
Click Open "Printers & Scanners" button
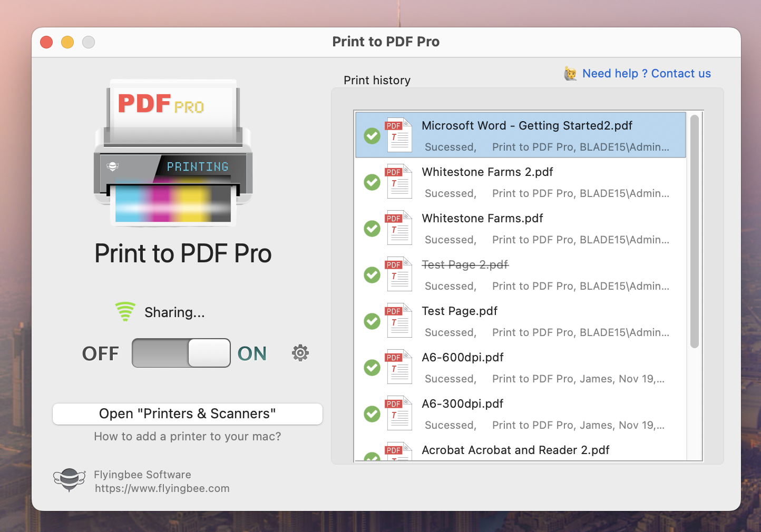click(188, 413)
